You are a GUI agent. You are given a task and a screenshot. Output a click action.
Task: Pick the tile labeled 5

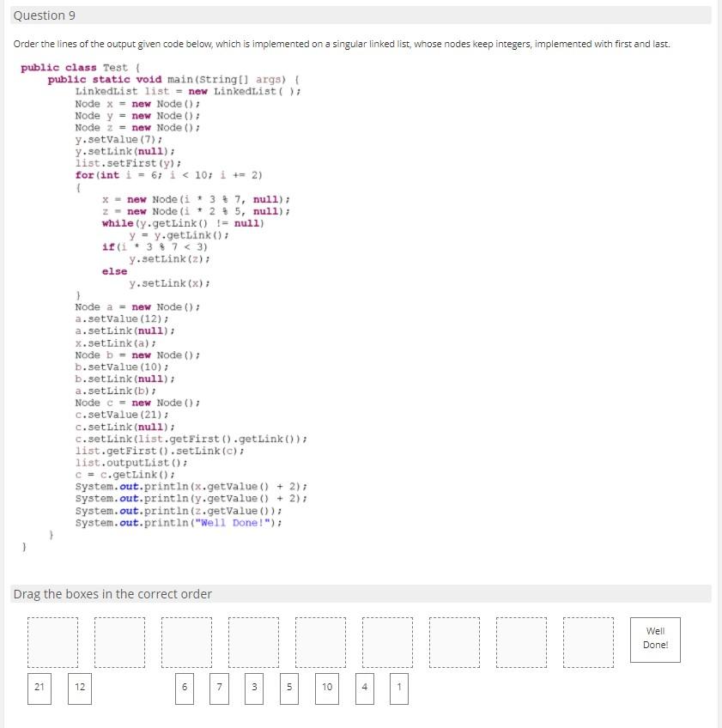[x=288, y=688]
